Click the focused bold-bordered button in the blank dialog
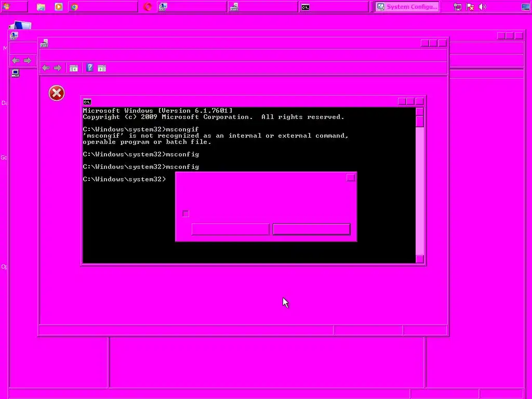This screenshot has height=399, width=532. (312, 229)
